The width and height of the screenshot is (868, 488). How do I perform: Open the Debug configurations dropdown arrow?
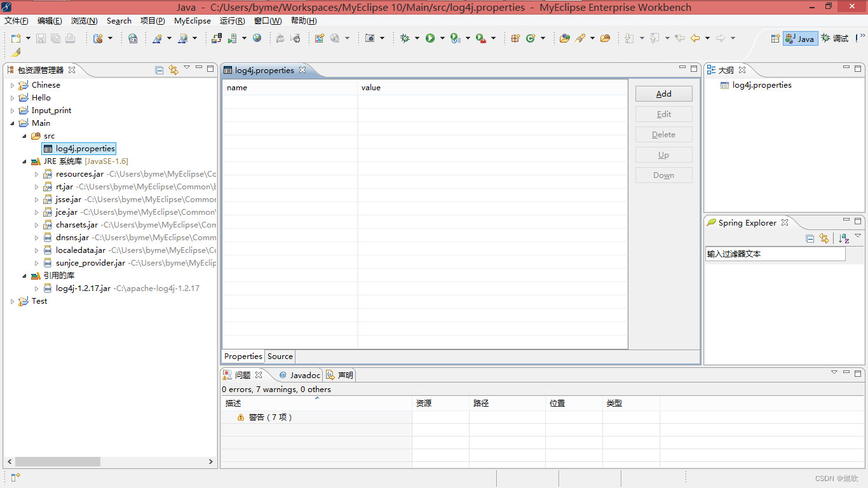(417, 38)
